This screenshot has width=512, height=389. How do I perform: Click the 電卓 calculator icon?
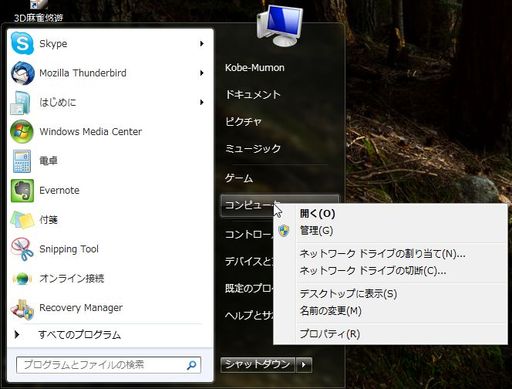[22, 161]
